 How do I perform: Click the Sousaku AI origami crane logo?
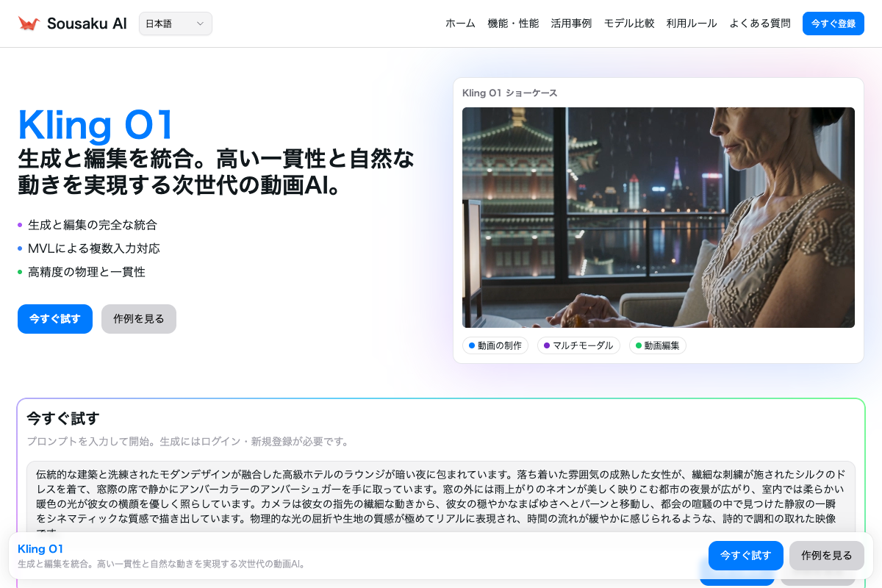click(x=29, y=24)
